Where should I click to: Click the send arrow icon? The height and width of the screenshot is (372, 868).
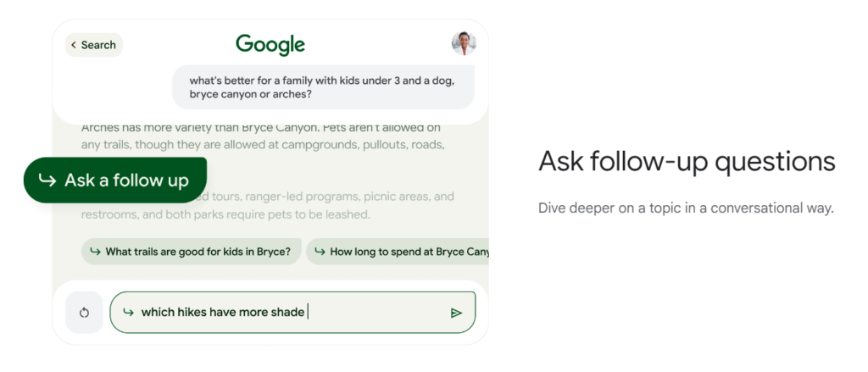(x=455, y=314)
